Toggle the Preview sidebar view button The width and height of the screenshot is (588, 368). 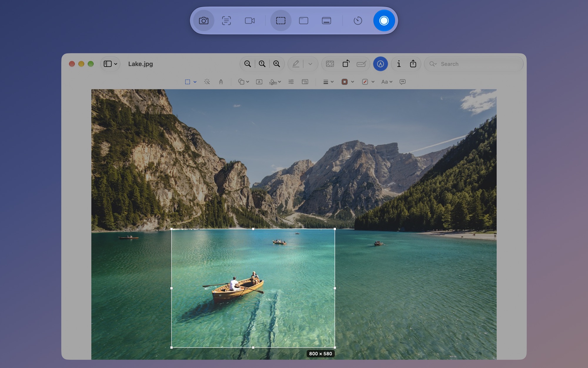coord(108,64)
